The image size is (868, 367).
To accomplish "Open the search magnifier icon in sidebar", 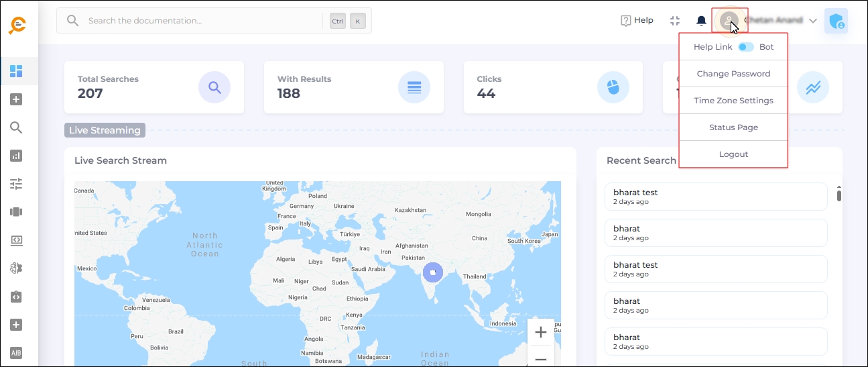I will (17, 127).
